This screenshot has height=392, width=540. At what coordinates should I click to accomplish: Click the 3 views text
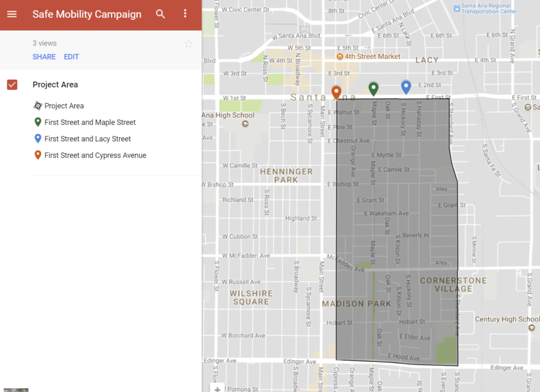44,43
